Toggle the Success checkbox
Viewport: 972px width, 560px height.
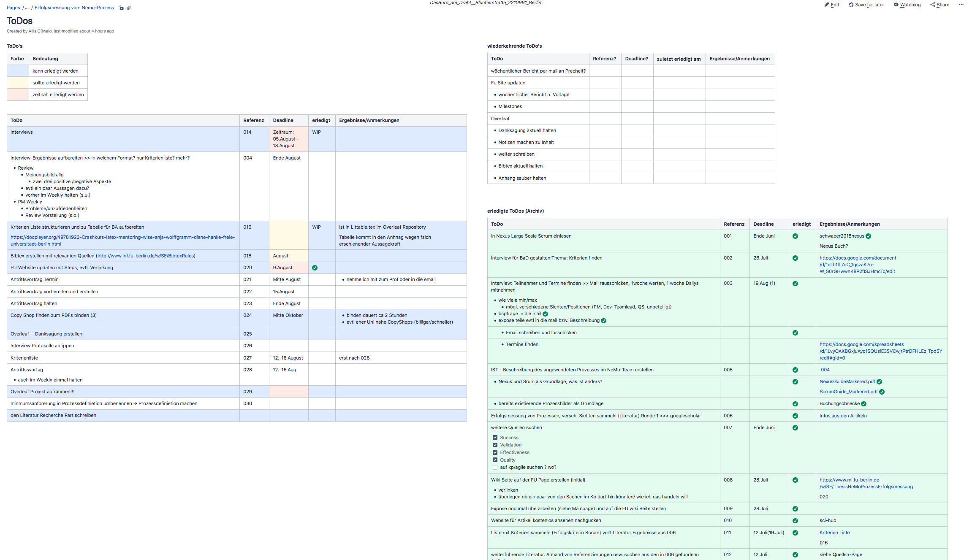[x=495, y=438]
